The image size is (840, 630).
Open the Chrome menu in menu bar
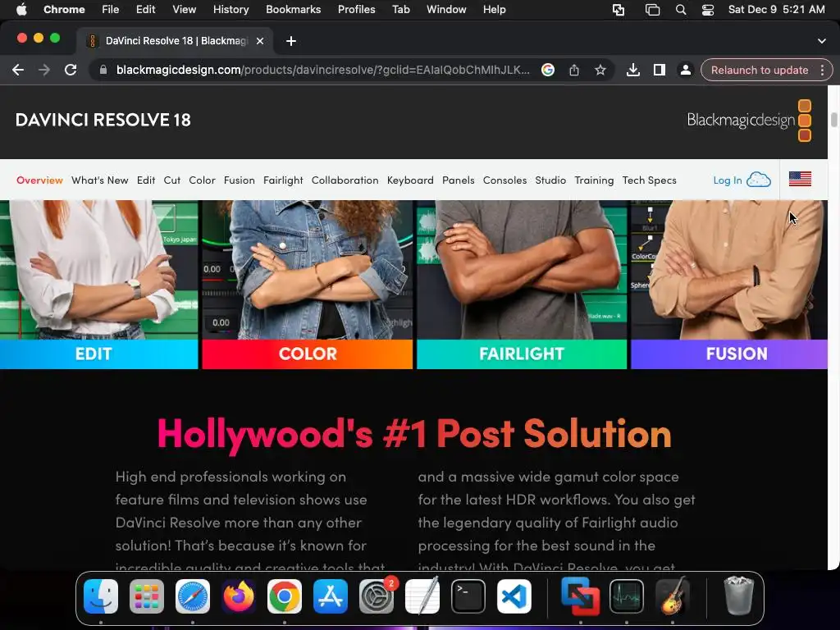click(64, 10)
